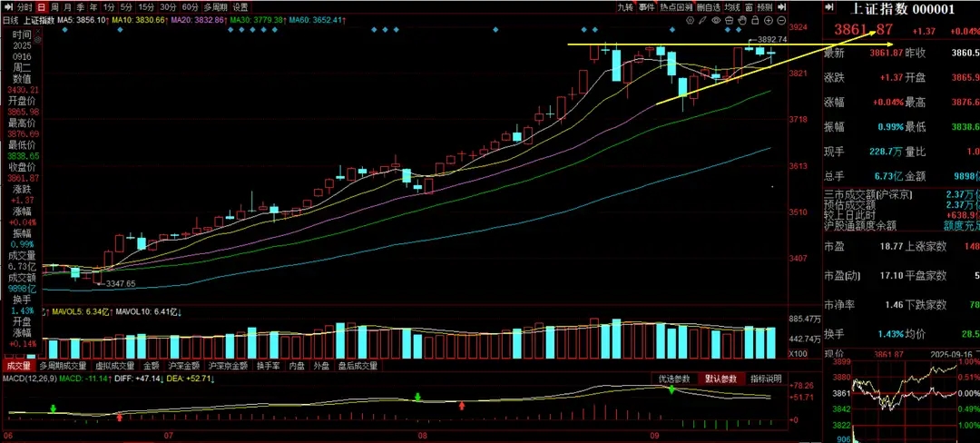
Task: Collapse left sidebar using top-left arrow icon
Action: pyautogui.click(x=7, y=6)
